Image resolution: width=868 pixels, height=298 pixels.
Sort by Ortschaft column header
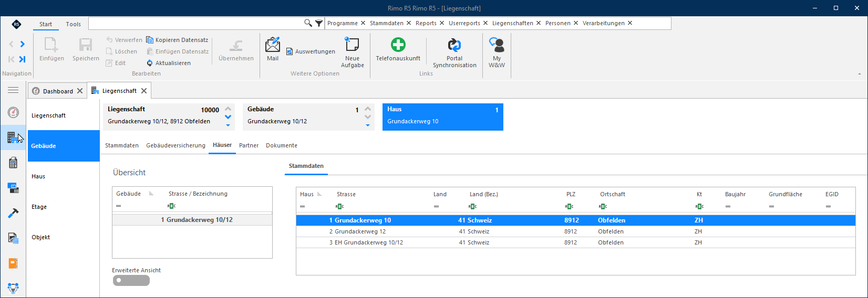[613, 194]
